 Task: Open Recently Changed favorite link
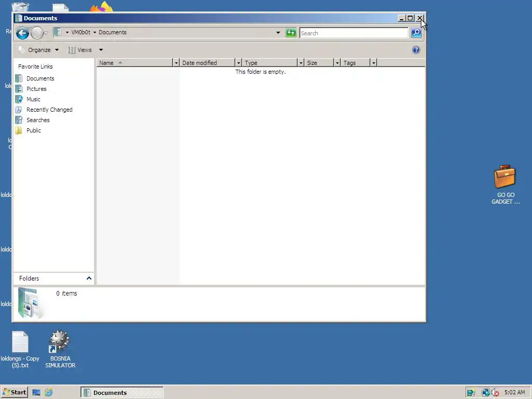click(49, 110)
